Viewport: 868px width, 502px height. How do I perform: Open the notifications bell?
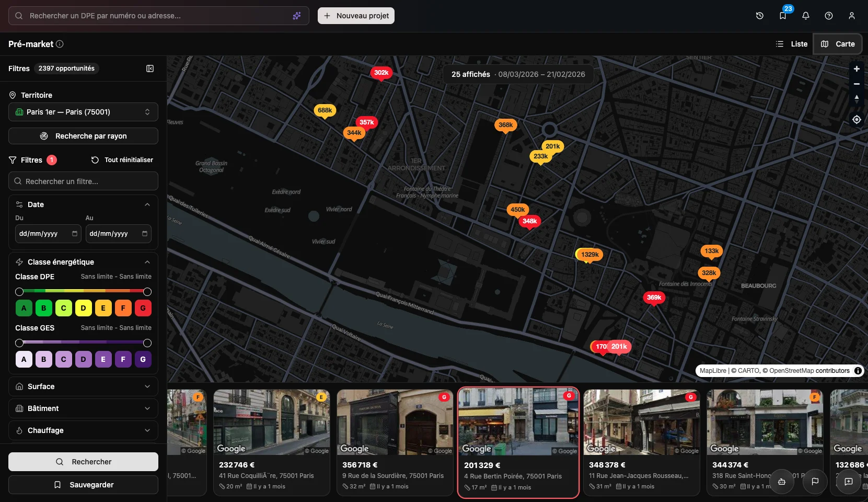coord(806,16)
